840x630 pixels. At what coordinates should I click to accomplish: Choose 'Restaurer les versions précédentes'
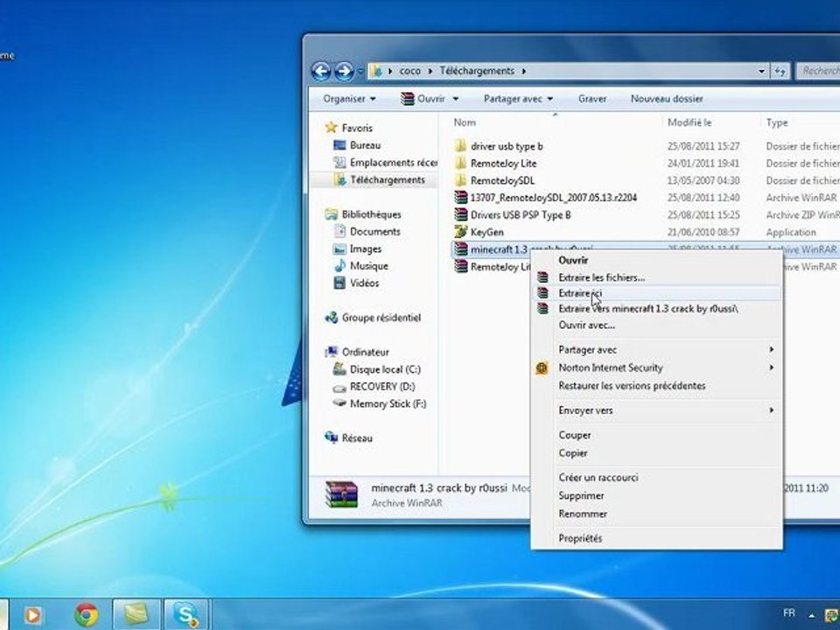click(657, 386)
